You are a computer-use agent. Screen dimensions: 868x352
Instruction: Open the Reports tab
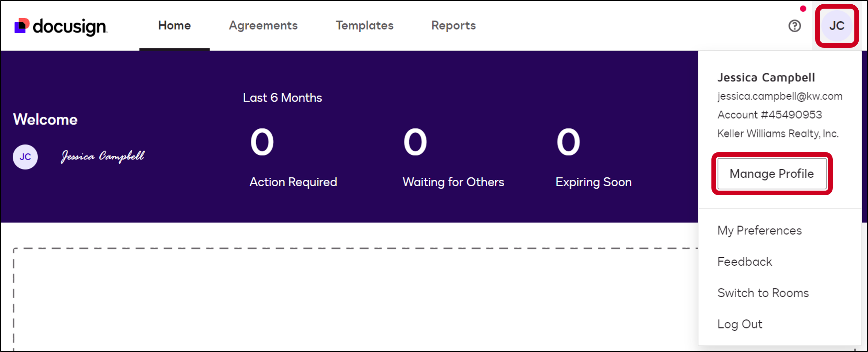(x=453, y=26)
